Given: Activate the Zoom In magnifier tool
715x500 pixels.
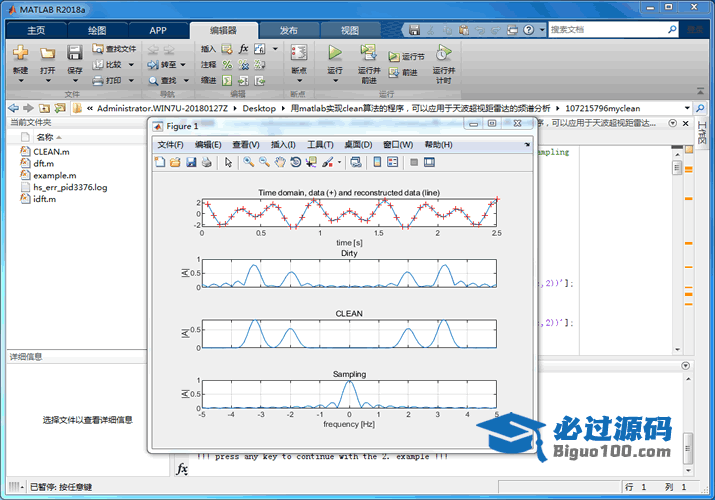Looking at the screenshot, I should pos(249,162).
